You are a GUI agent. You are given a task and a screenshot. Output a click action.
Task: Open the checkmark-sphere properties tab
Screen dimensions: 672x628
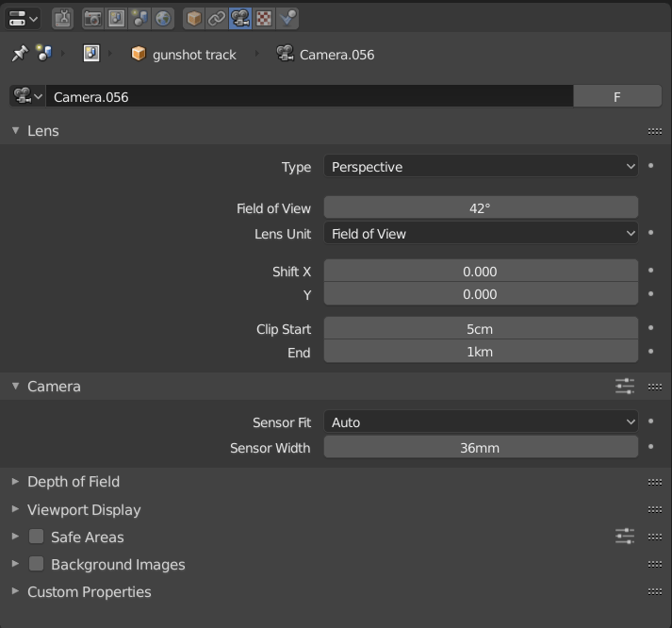[287, 19]
